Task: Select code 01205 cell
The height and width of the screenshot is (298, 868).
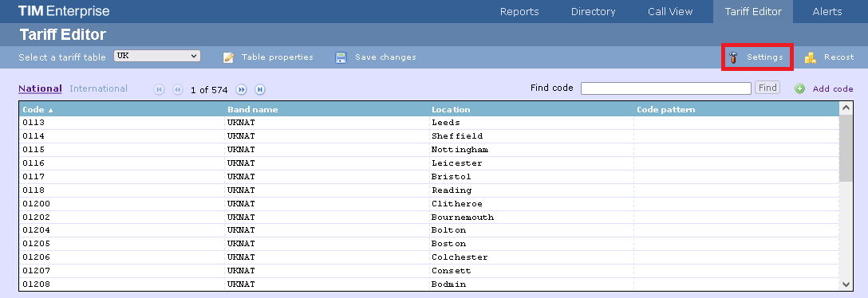Action: click(122, 244)
